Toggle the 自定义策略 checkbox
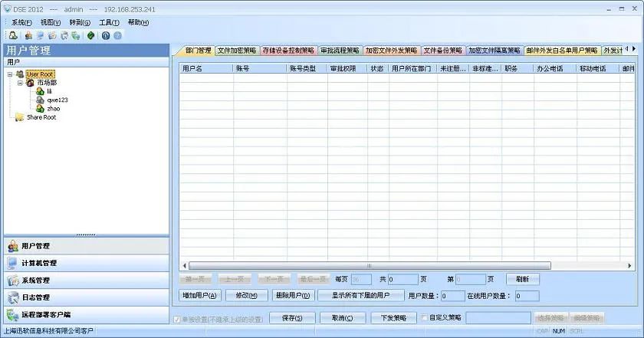The width and height of the screenshot is (644, 338). pyautogui.click(x=424, y=317)
